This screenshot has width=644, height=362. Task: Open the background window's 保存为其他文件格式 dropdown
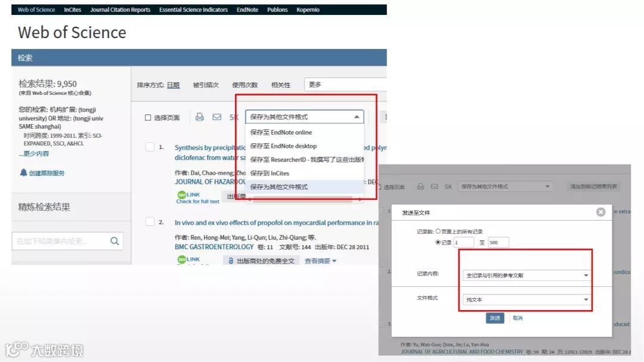505,187
